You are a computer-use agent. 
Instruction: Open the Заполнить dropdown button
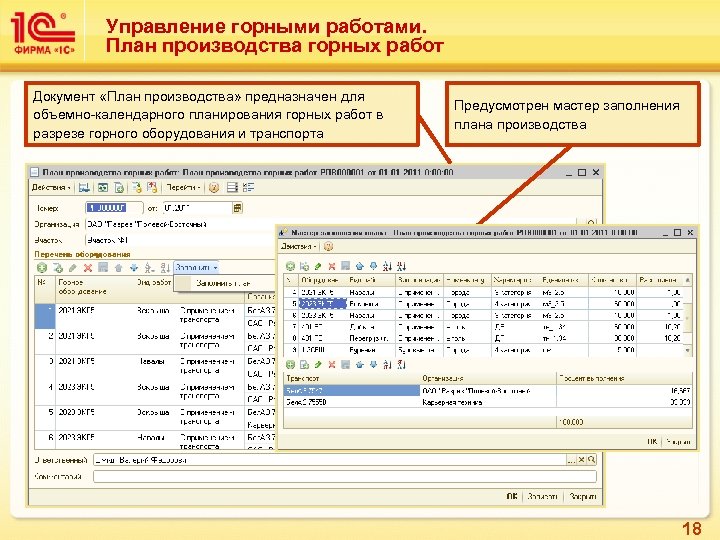196,267
